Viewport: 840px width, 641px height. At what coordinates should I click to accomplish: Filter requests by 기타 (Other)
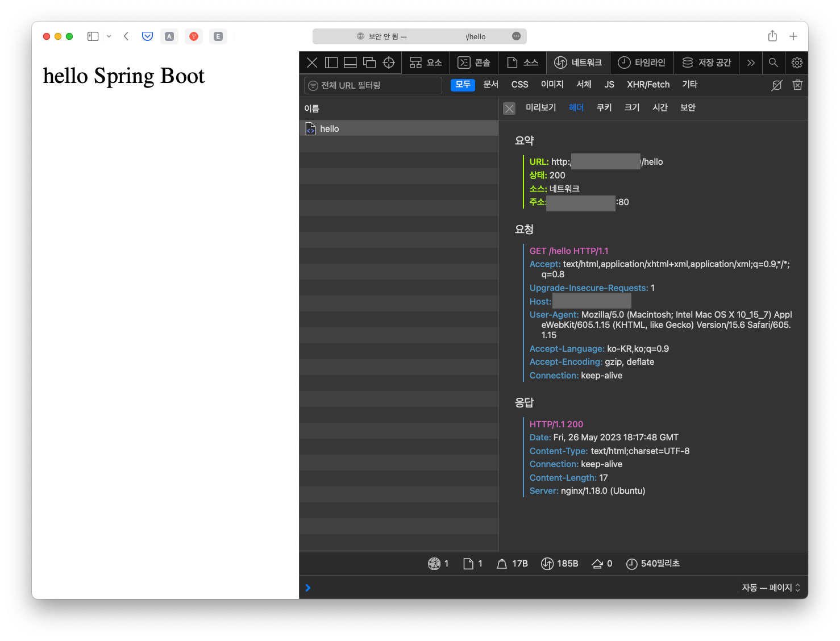[689, 85]
